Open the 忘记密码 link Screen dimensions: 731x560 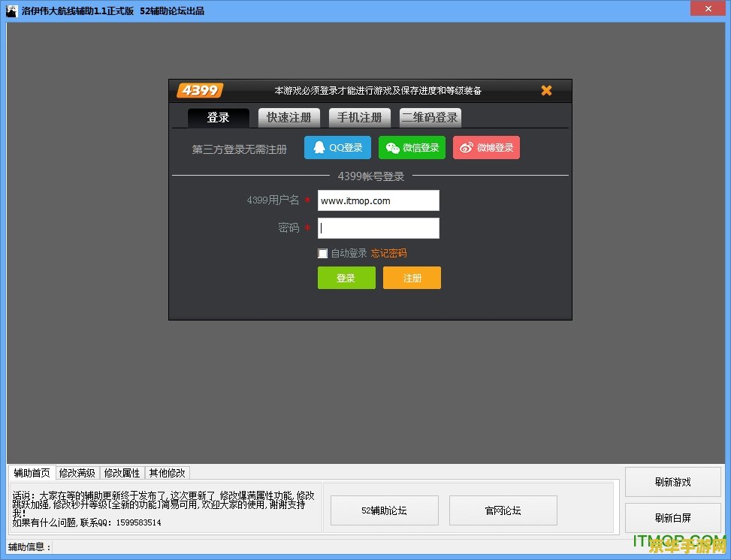(x=389, y=253)
